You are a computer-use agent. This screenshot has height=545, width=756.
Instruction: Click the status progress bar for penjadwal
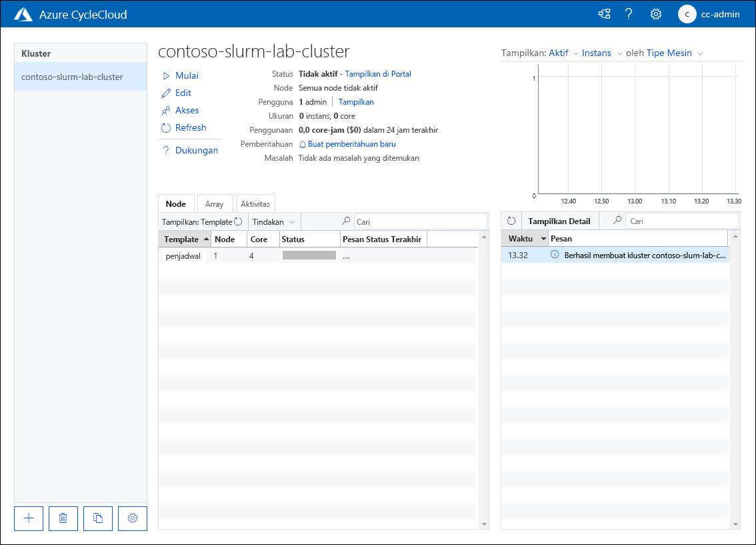coord(309,255)
